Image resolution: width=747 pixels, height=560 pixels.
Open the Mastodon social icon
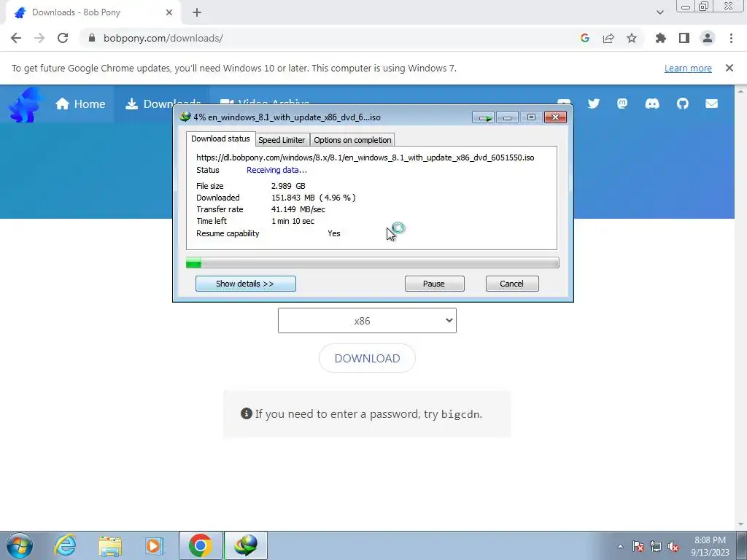pyautogui.click(x=622, y=104)
